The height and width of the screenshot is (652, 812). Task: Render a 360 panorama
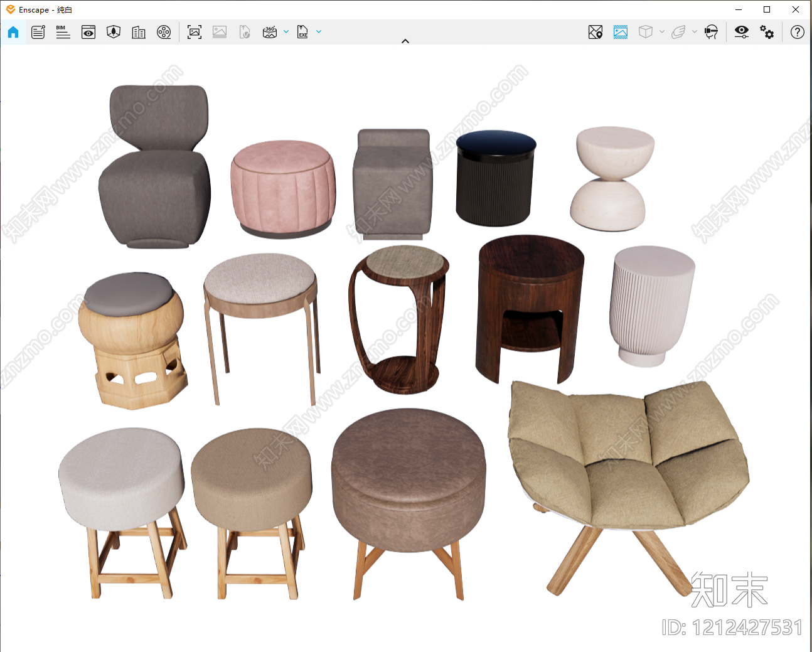coord(270,32)
